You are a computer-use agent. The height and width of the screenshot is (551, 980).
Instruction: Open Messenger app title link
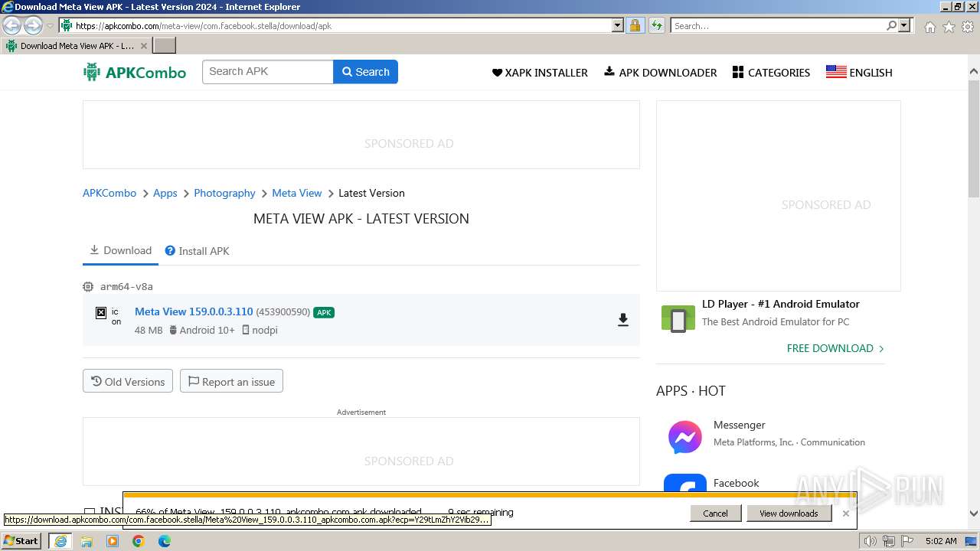(739, 425)
